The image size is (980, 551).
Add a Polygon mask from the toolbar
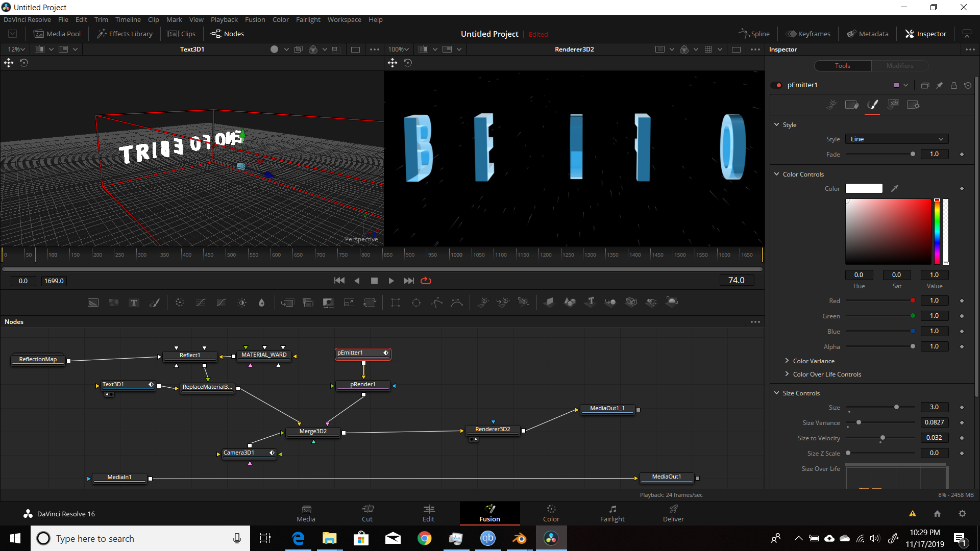click(x=436, y=303)
